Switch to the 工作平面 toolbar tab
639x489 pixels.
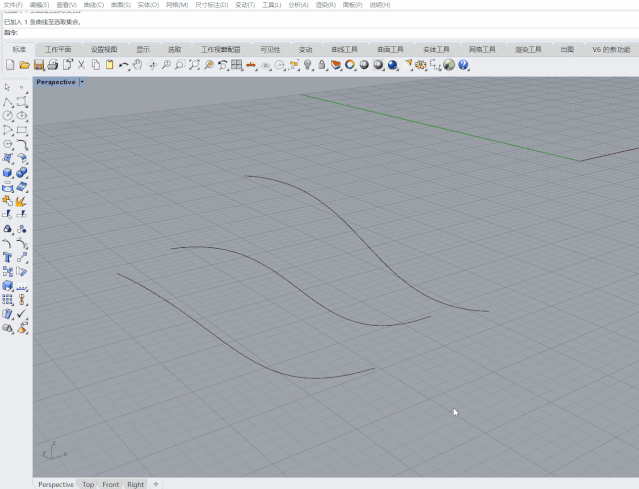point(58,49)
